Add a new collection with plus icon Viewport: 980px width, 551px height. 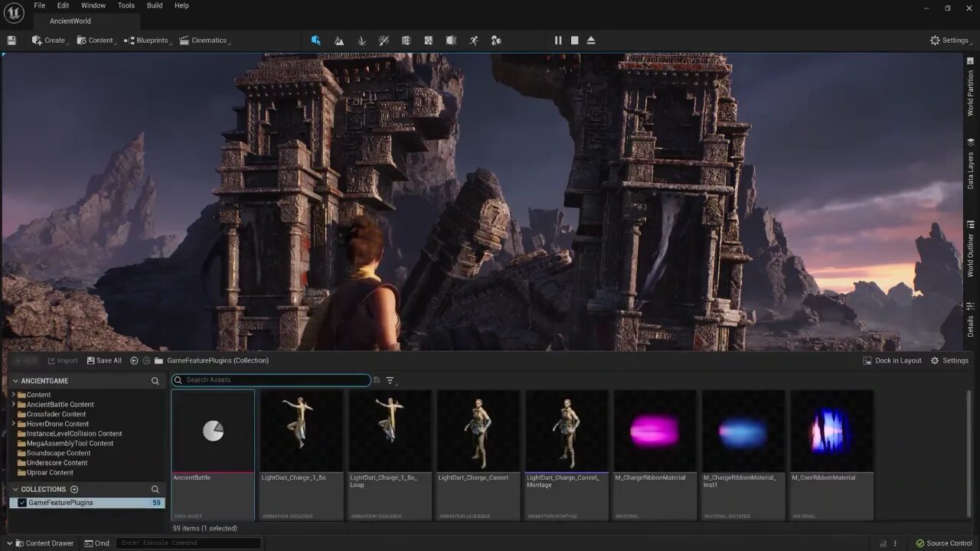(x=74, y=489)
